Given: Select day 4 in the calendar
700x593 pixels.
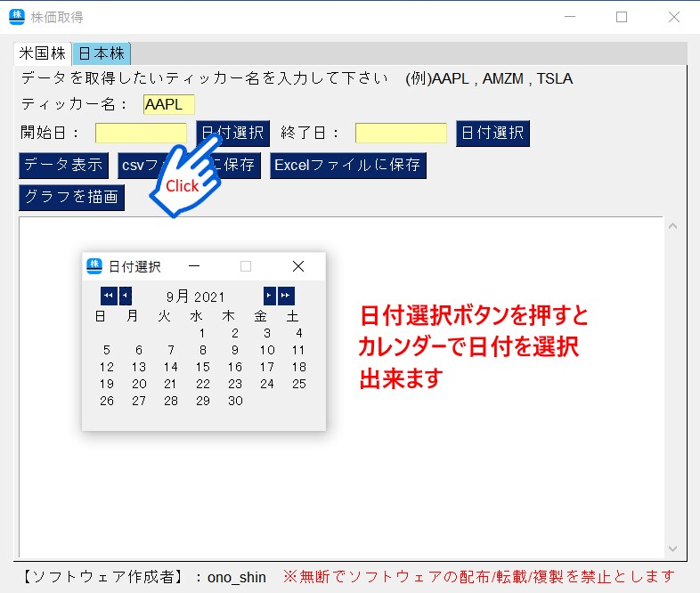Looking at the screenshot, I should [x=299, y=333].
